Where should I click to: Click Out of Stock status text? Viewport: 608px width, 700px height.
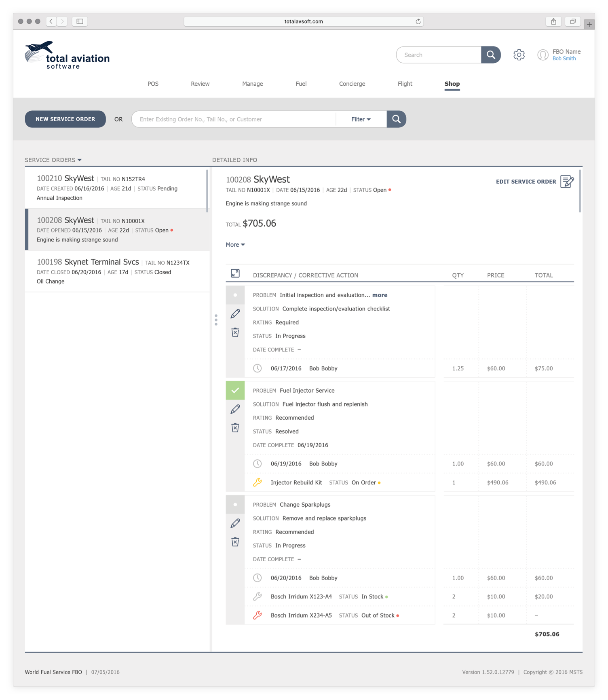(378, 615)
